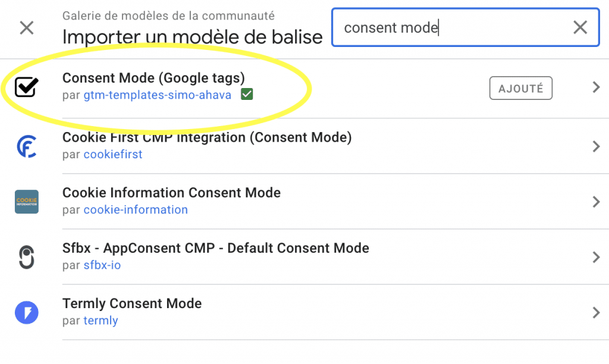
Task: Expand Cookie First CMP Integration chevron
Action: pyautogui.click(x=596, y=146)
